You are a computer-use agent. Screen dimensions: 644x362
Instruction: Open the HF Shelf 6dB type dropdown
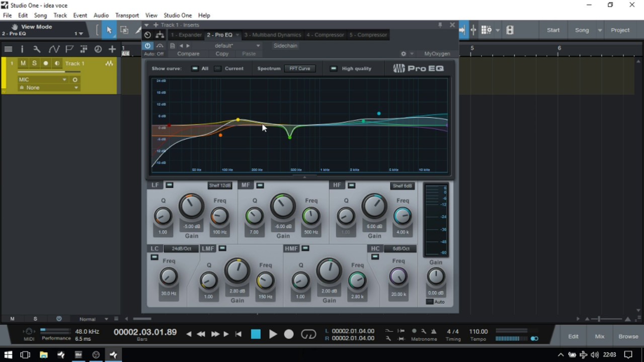(402, 186)
